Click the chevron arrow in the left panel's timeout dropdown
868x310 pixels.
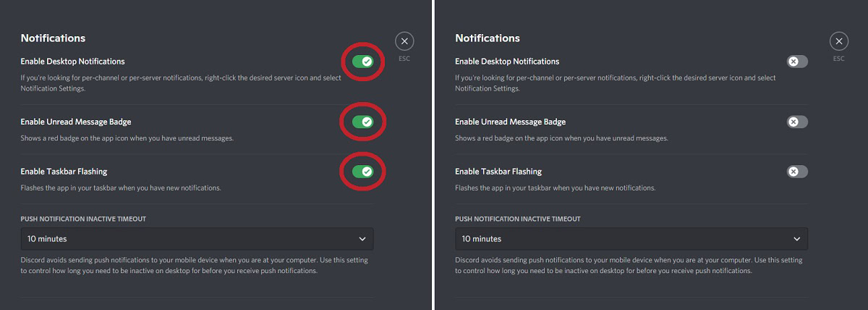[x=362, y=239]
